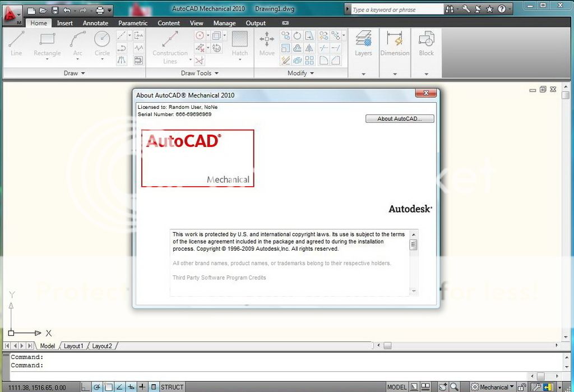The image size is (574, 392).
Task: Open the Layout1 drawing tab
Action: [x=73, y=346]
